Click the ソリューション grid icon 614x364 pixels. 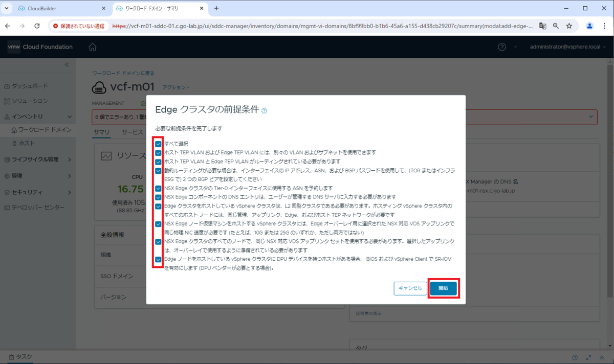pos(7,101)
